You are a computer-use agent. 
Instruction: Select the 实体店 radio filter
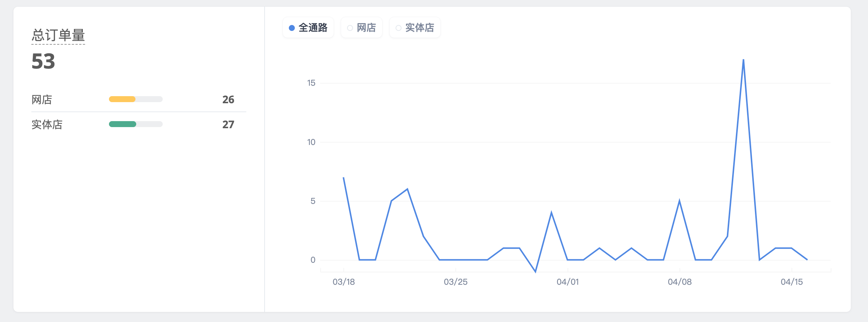(x=415, y=28)
